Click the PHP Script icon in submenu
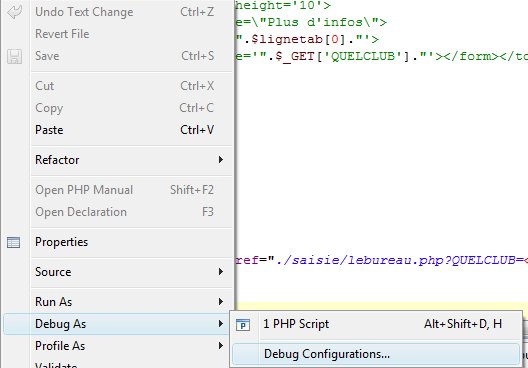The height and width of the screenshot is (368, 528). (x=243, y=325)
